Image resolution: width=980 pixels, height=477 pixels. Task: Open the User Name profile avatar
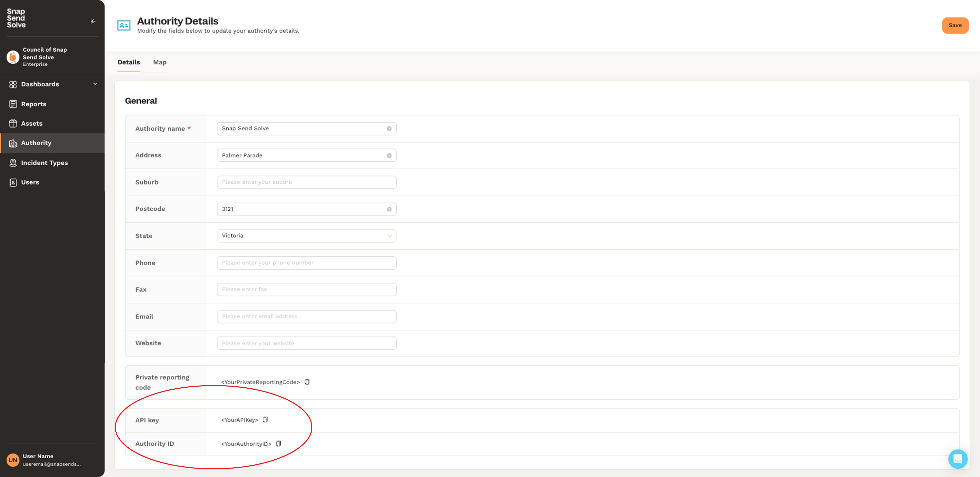[x=13, y=460]
